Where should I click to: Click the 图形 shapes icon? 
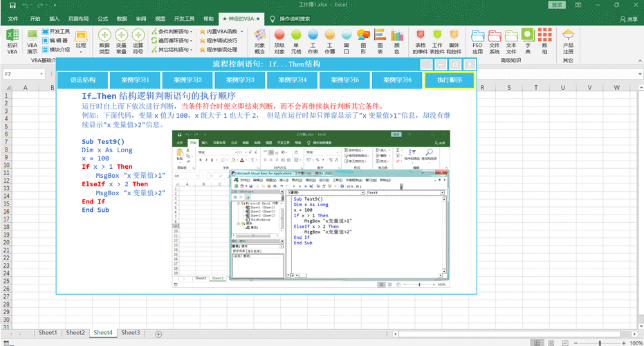point(363,41)
